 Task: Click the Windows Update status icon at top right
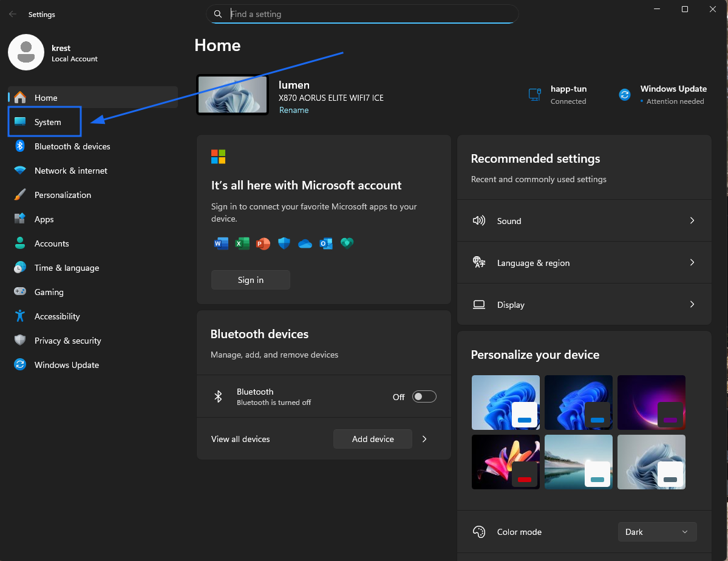pyautogui.click(x=625, y=95)
